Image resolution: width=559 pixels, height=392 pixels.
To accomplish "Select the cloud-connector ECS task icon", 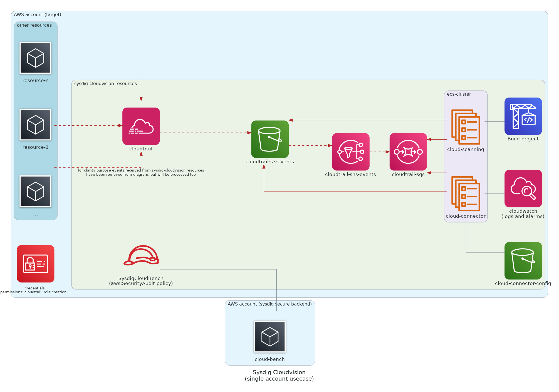I will click(x=466, y=193).
